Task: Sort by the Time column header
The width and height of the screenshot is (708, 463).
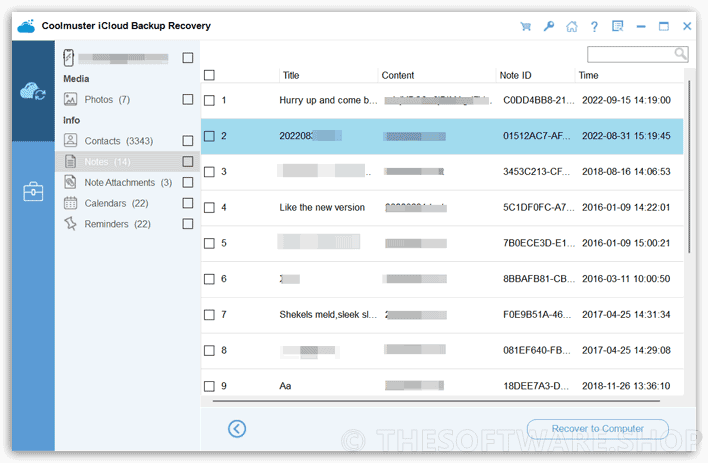Action: tap(588, 75)
